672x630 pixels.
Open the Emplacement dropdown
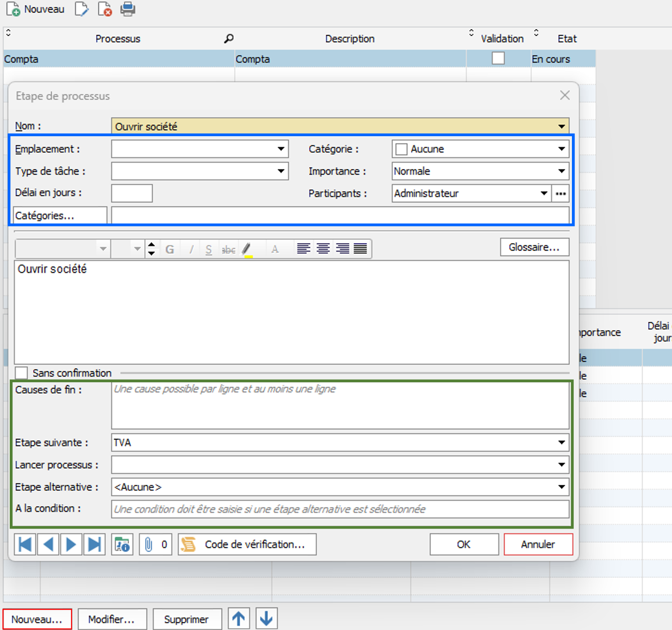pyautogui.click(x=281, y=149)
